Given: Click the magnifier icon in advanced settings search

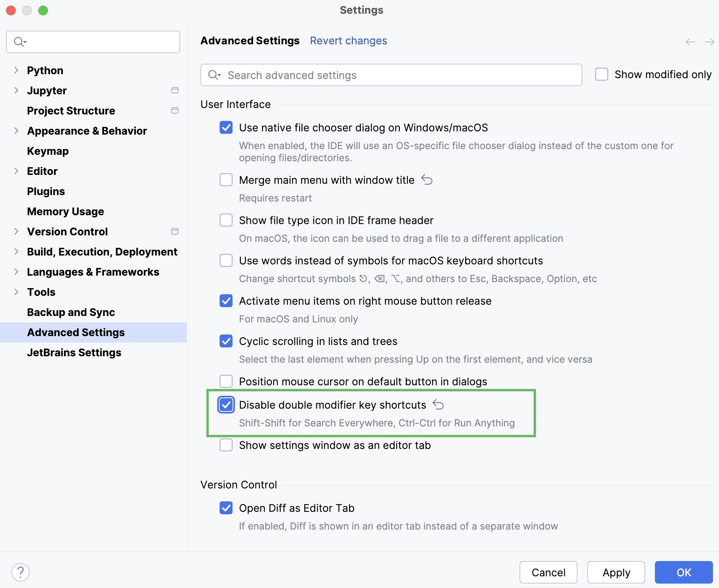Looking at the screenshot, I should point(215,75).
